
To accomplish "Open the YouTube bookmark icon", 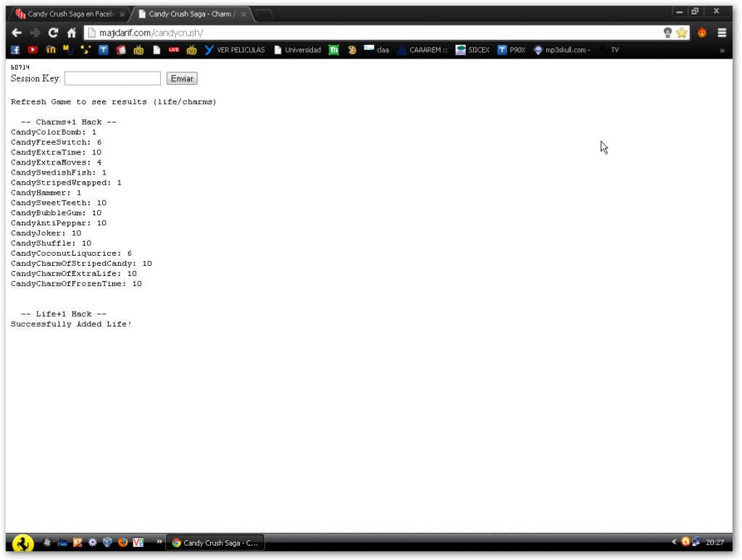I will pos(33,50).
